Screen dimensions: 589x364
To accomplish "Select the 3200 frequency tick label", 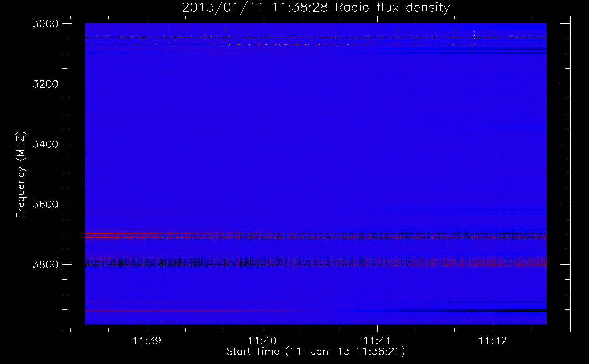I will [x=46, y=84].
